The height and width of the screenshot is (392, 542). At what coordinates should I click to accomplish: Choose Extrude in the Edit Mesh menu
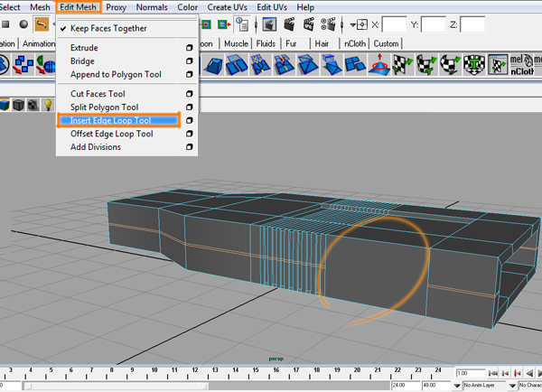84,48
